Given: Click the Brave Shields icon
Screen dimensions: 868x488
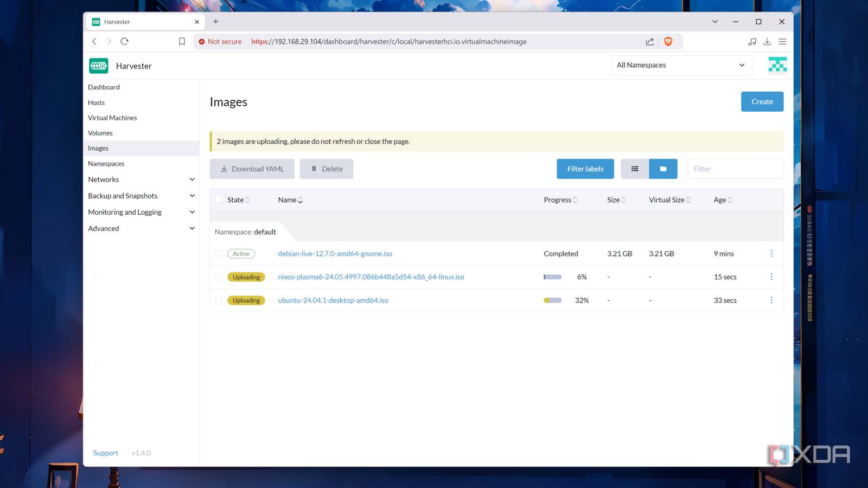Looking at the screenshot, I should point(668,42).
